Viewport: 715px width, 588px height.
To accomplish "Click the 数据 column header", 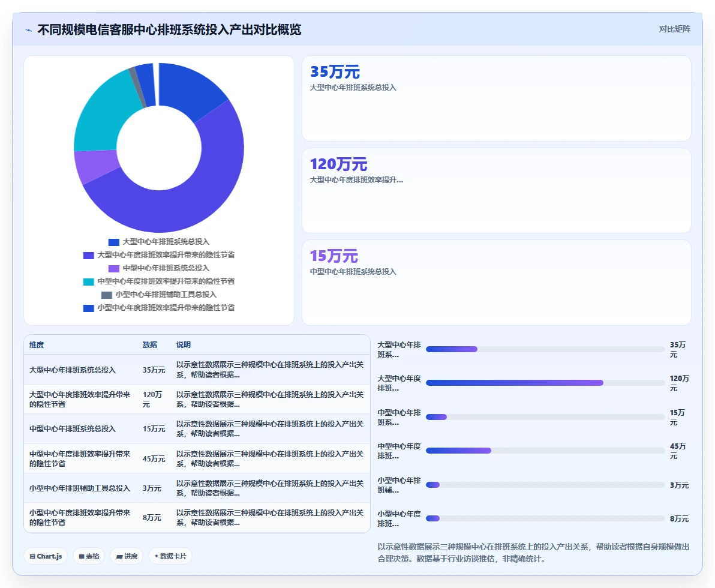I will coord(149,345).
